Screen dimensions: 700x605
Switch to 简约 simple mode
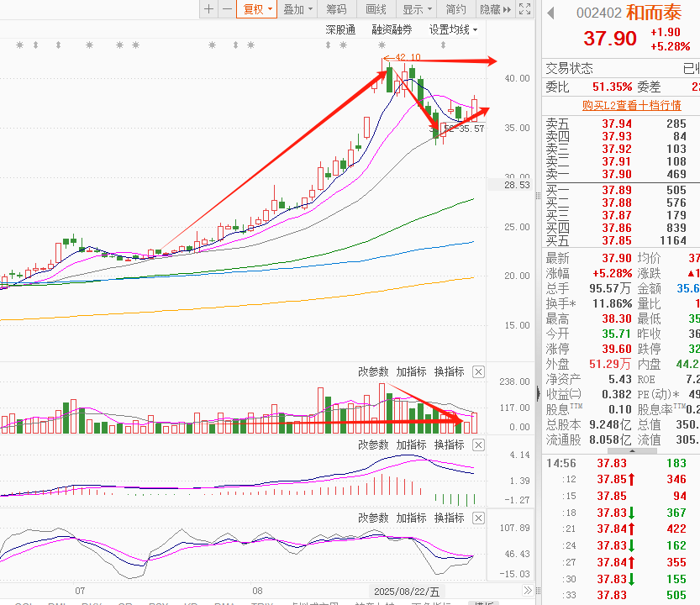pos(455,9)
